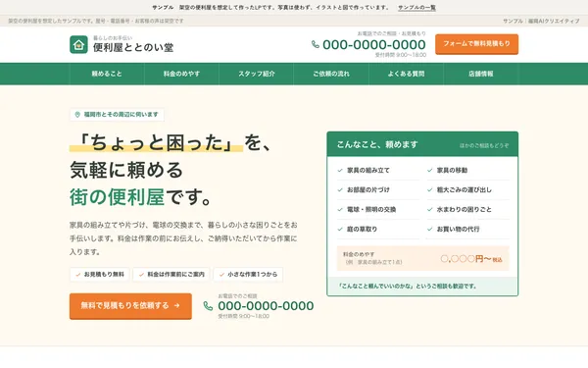Click the ほかのご相談もどうぞ text in card header
This screenshot has height=368, width=588.
[x=484, y=145]
